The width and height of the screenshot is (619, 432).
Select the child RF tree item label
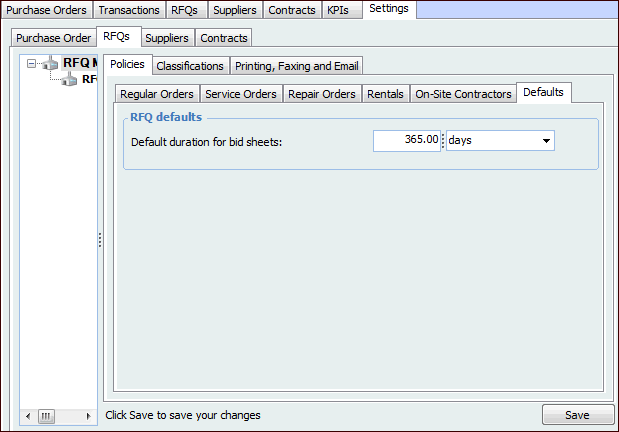coord(89,79)
